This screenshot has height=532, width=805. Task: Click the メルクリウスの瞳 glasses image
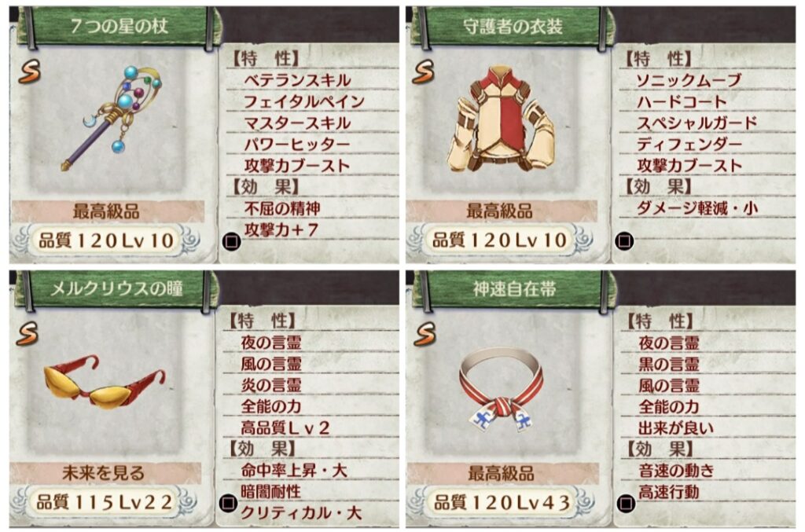click(x=105, y=382)
